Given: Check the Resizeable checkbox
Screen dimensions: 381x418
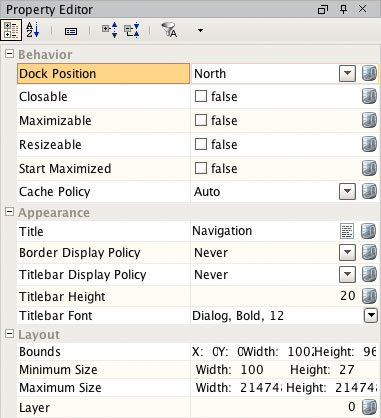Looking at the screenshot, I should coord(201,144).
